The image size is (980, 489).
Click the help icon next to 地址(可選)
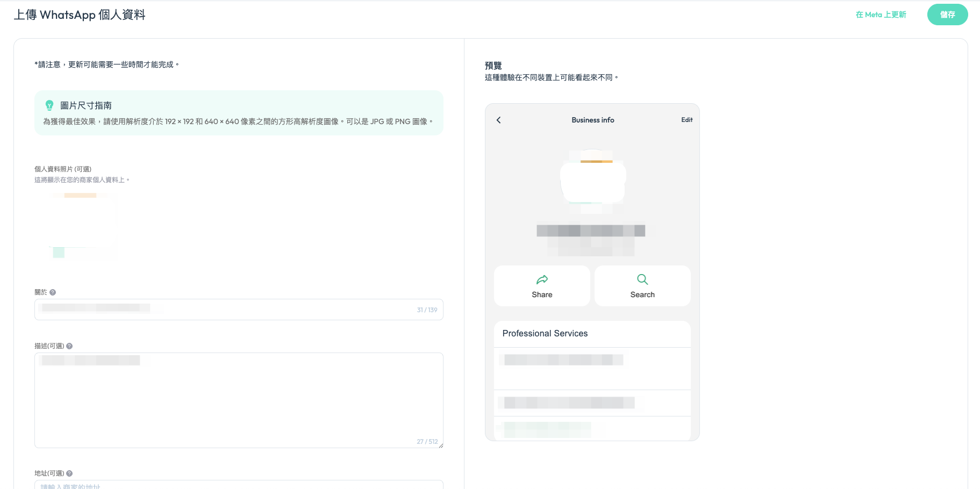tap(69, 473)
